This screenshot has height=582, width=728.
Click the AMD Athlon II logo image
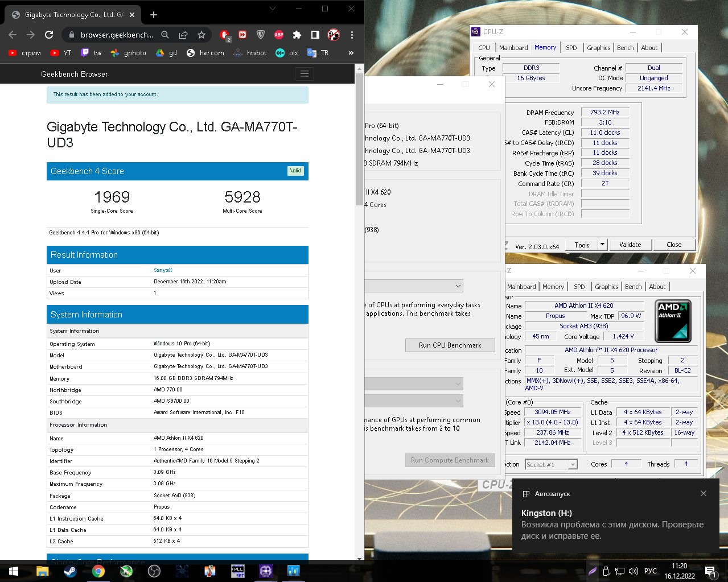click(673, 321)
